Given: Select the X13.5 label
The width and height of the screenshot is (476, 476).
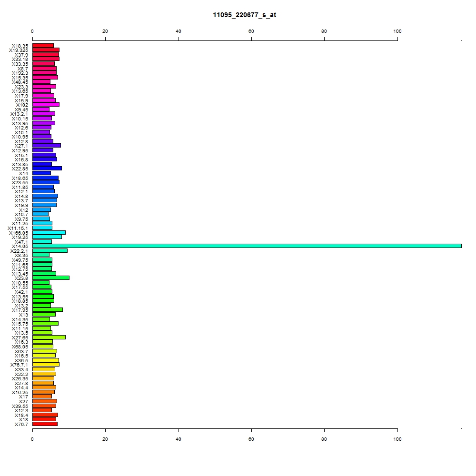Looking at the screenshot, I should [x=21, y=333].
